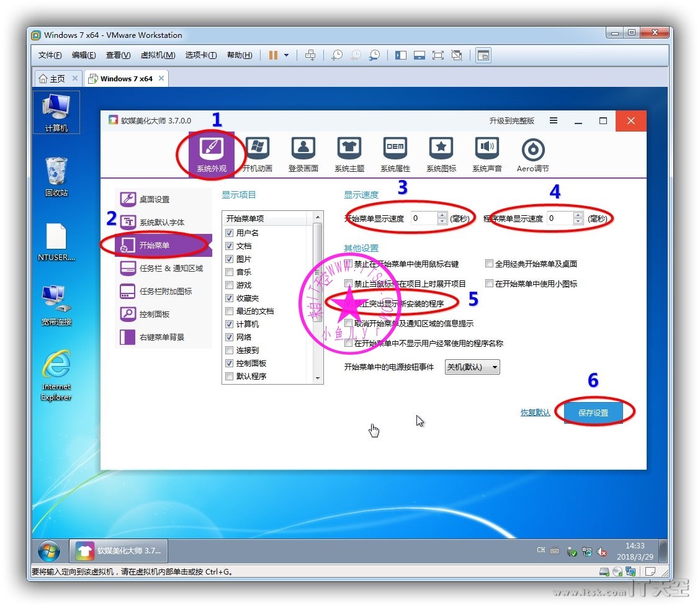Click the 恢复默认 restore defaults link

535,413
